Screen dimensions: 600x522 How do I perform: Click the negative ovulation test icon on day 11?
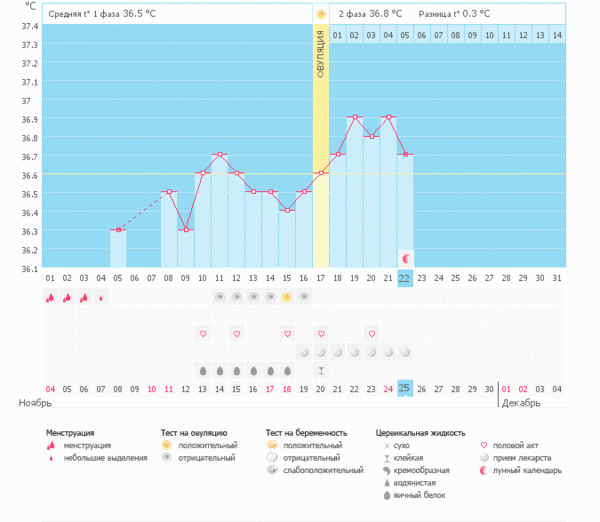pyautogui.click(x=219, y=297)
